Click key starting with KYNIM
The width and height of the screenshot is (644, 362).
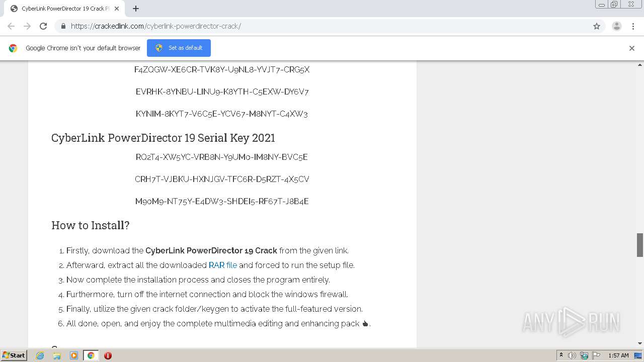click(x=222, y=114)
